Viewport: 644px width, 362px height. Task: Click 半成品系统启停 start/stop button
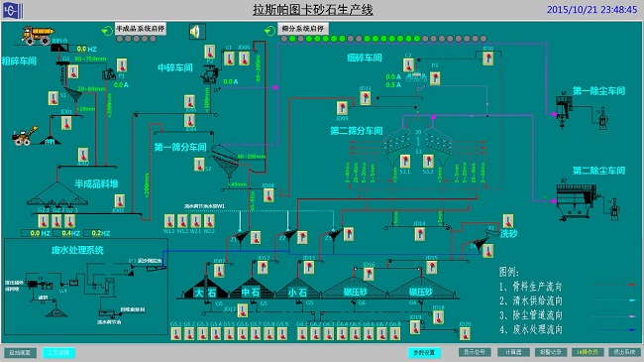141,29
